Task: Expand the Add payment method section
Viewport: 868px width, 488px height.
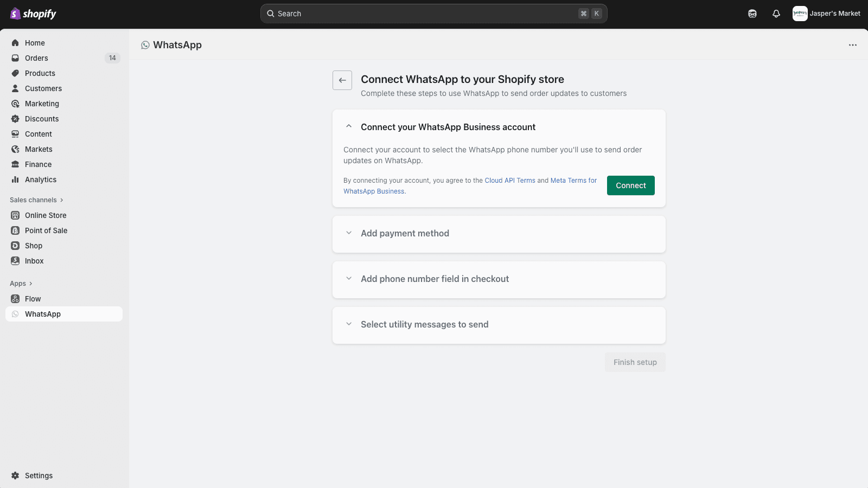Action: pos(349,233)
